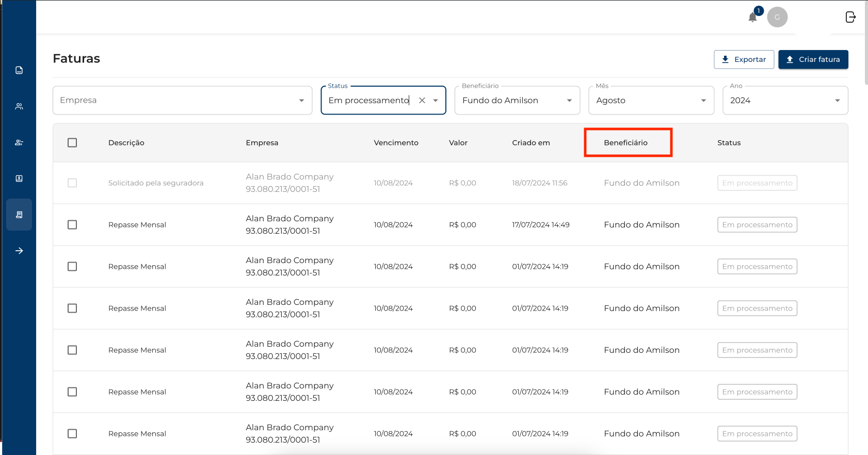Open notifications bell icon
Viewport: 868px width, 455px height.
752,18
